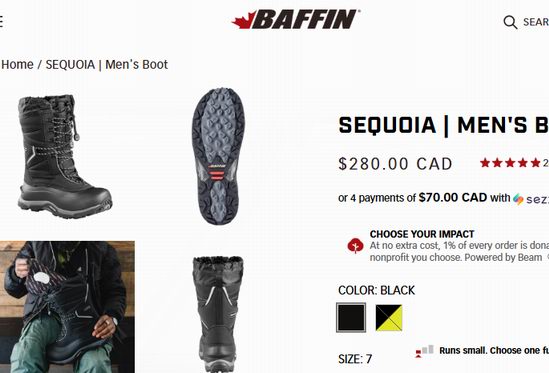549x373 pixels.
Task: Click the Runs small sizing note
Action: pyautogui.click(x=494, y=350)
